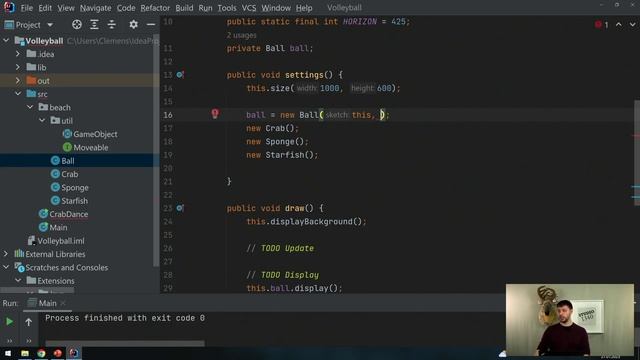Click the Project tree horizontal scrollbar
This screenshot has width=640, height=360.
coord(38,291)
